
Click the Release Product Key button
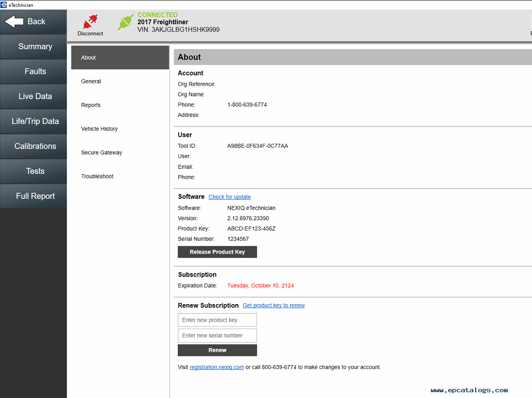pyautogui.click(x=217, y=252)
